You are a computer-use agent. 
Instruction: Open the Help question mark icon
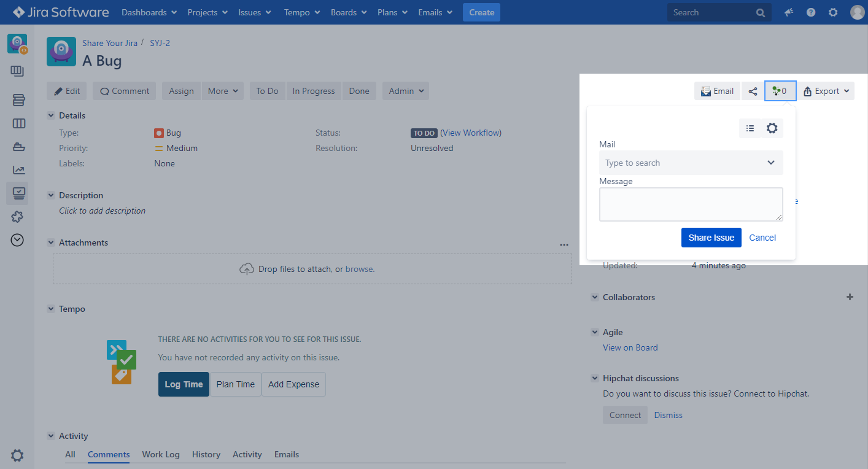click(x=811, y=12)
